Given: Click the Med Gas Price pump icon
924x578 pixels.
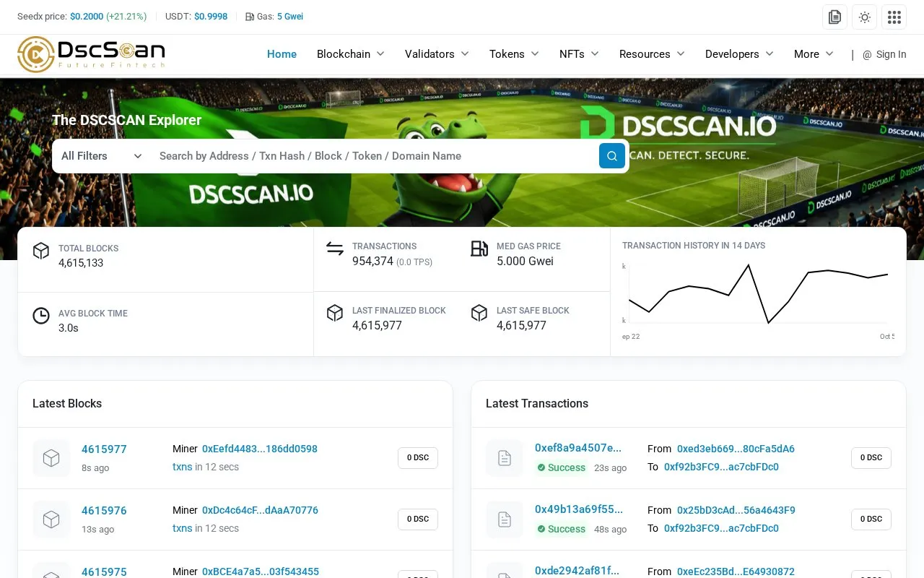Looking at the screenshot, I should point(479,249).
